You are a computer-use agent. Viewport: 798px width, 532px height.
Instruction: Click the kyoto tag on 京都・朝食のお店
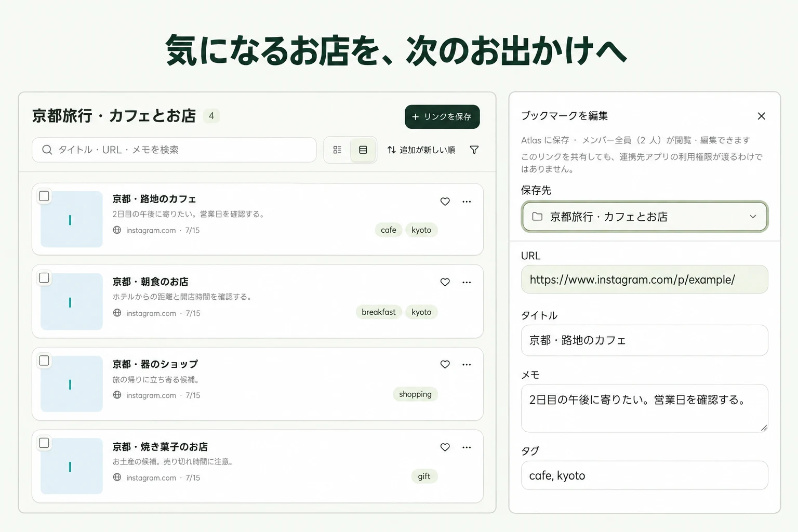tap(421, 312)
